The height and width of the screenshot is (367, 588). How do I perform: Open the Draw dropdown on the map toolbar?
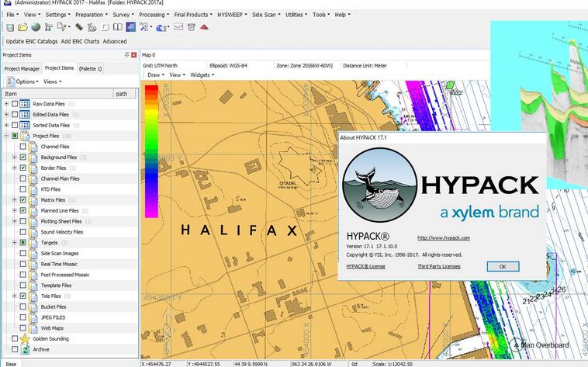[156, 75]
